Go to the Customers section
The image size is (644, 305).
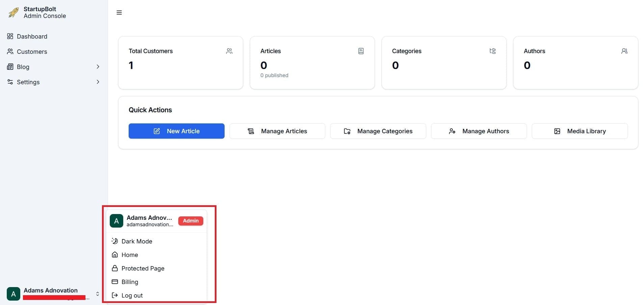[x=54, y=51]
